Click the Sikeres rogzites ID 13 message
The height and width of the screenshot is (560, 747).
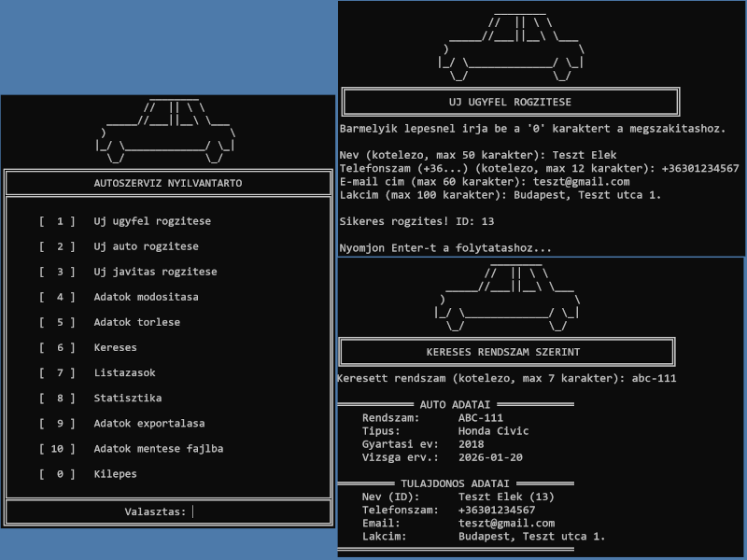pos(416,221)
